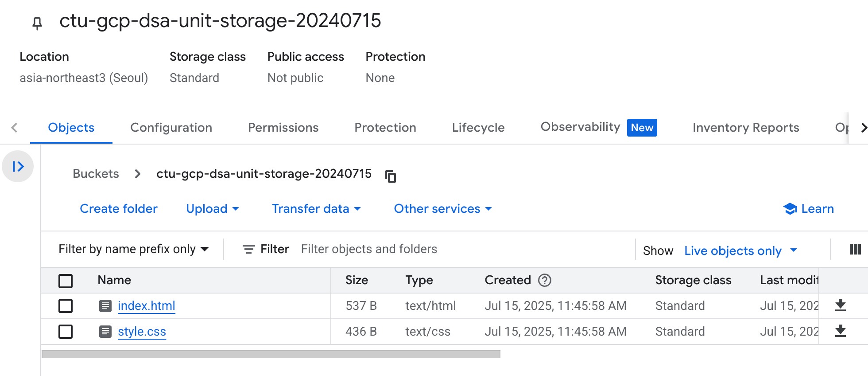
Task: Open the Live objects only dropdown
Action: (x=740, y=251)
